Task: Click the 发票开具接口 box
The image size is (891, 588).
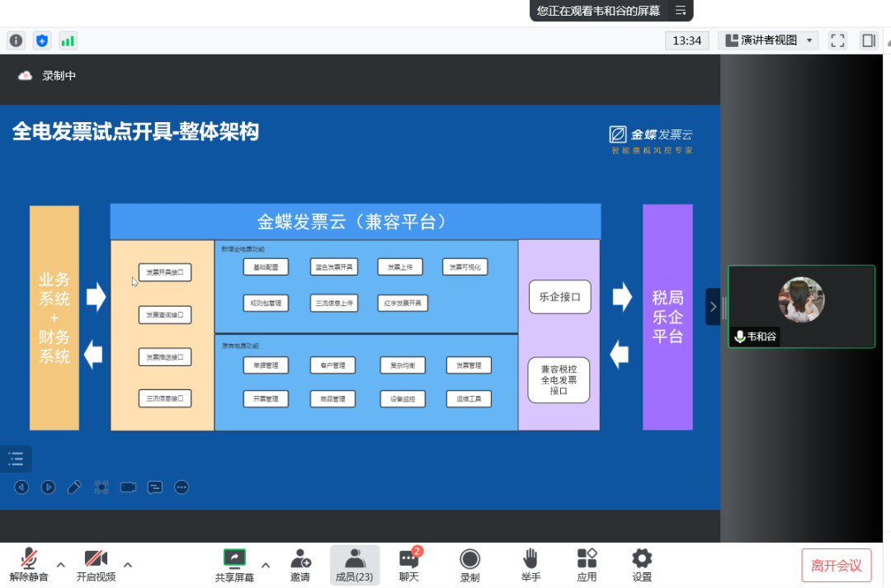Action: [165, 272]
